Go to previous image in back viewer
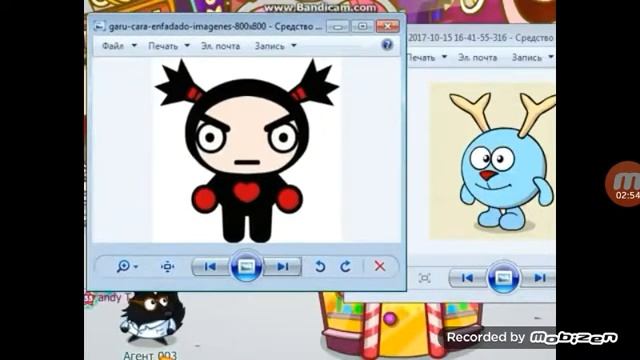 click(x=467, y=278)
